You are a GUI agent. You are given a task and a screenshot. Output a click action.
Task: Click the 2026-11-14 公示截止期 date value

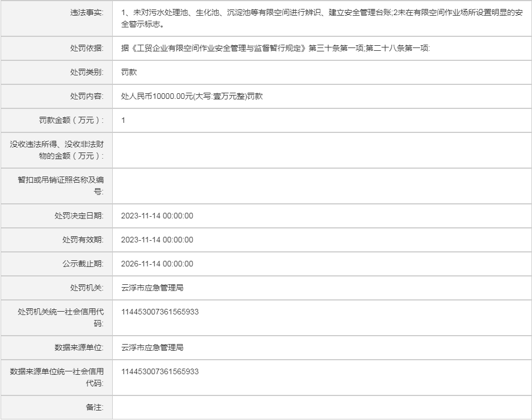coord(157,264)
